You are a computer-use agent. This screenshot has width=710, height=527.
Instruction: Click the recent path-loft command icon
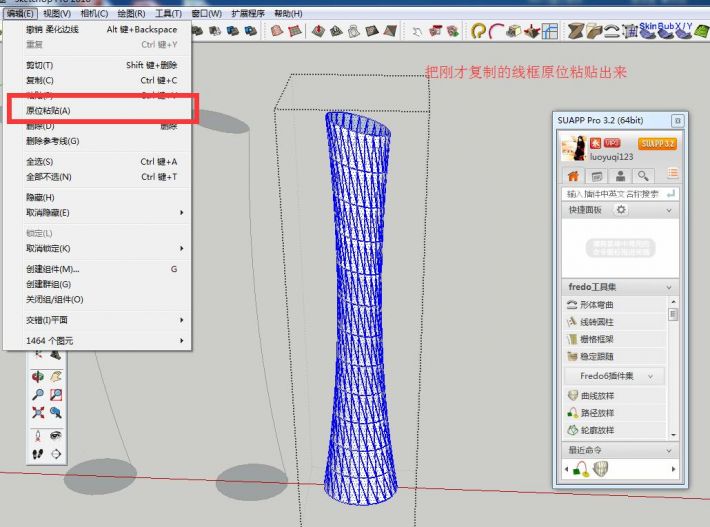click(581, 469)
